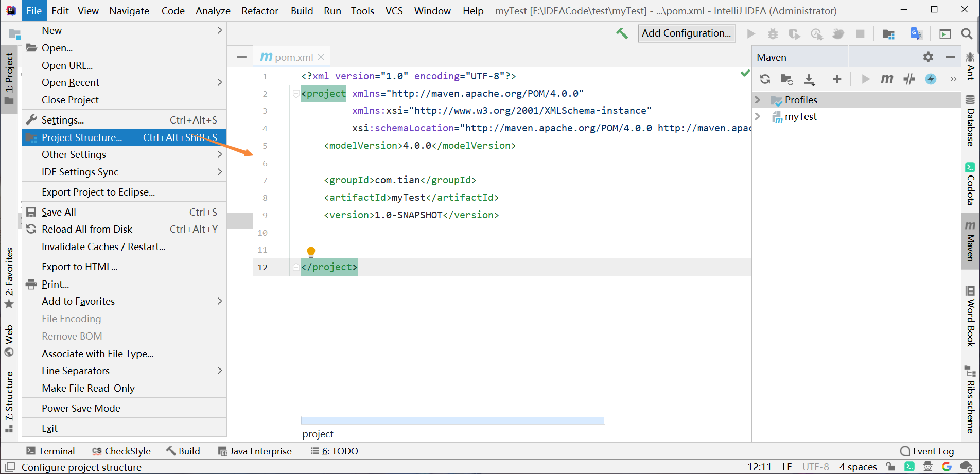This screenshot has height=474, width=980.
Task: Click the Debug bug icon in toolbar
Action: (x=773, y=33)
